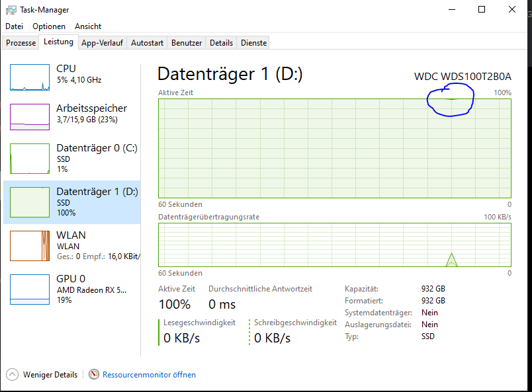Click the 100% Aktive Zeit value
Viewport: 532px width, 392px height.
tap(175, 305)
